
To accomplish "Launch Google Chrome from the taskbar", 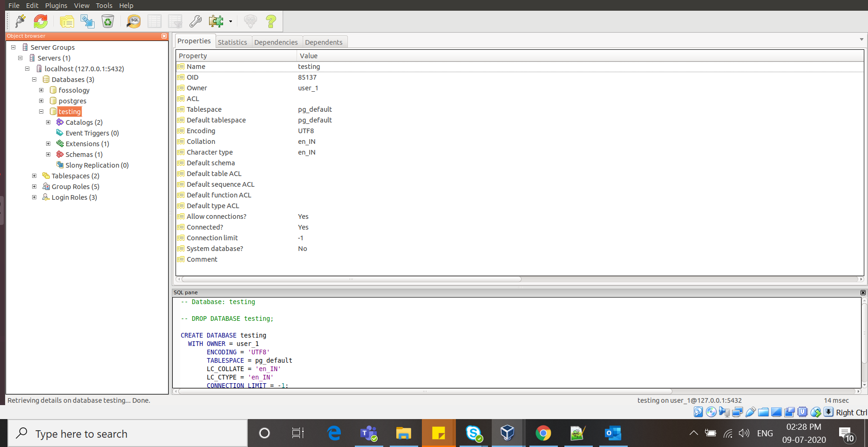I will (543, 433).
